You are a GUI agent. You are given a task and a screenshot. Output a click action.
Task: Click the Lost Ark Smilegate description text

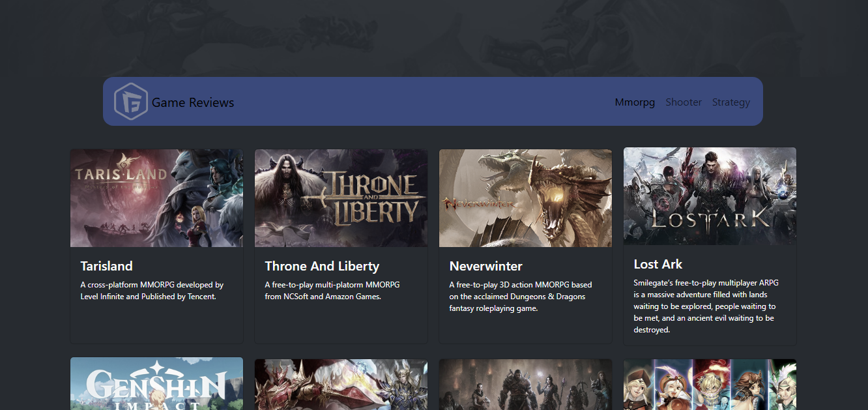click(x=706, y=306)
